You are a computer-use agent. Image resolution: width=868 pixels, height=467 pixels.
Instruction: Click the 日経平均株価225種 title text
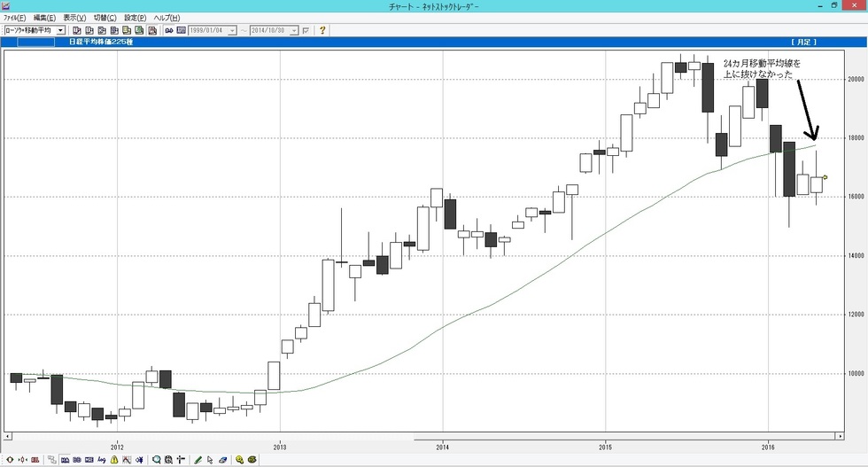(101, 43)
